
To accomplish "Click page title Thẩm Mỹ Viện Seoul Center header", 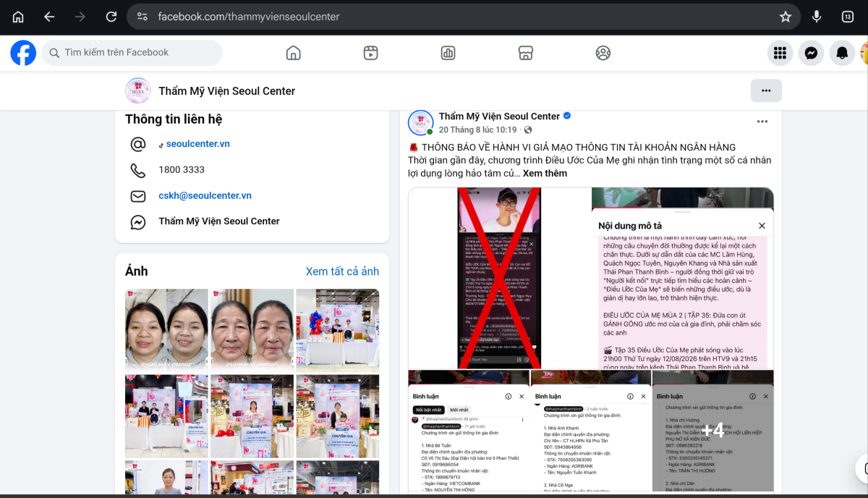I will (227, 91).
